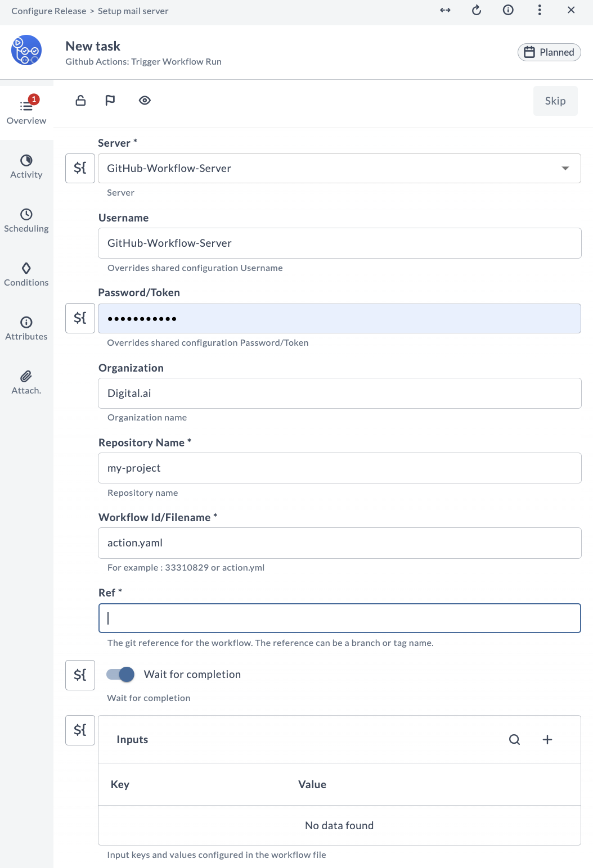The image size is (593, 868).
Task: Click the Value column header
Action: (312, 784)
